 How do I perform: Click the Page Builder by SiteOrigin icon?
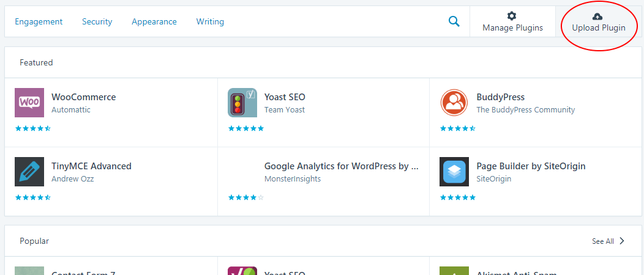[x=454, y=172]
